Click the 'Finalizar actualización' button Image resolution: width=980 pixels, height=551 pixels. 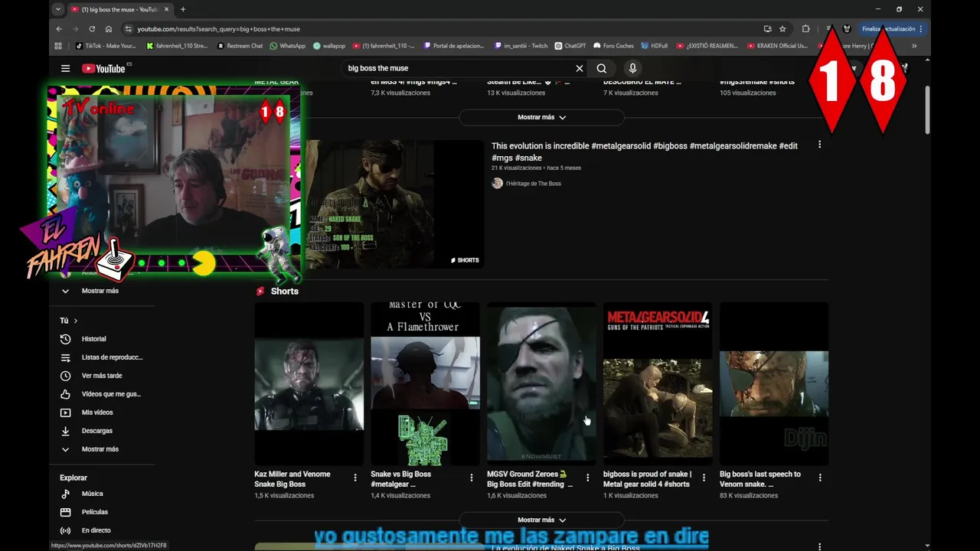point(893,29)
